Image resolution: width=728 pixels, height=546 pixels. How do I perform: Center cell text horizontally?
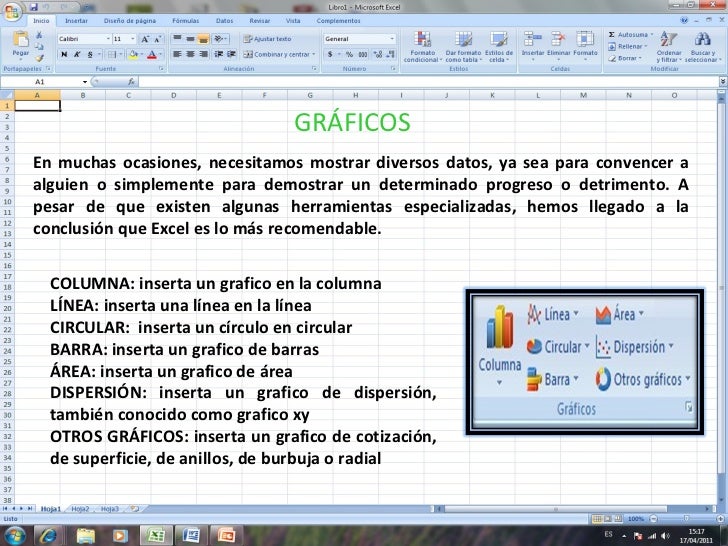[x=190, y=54]
